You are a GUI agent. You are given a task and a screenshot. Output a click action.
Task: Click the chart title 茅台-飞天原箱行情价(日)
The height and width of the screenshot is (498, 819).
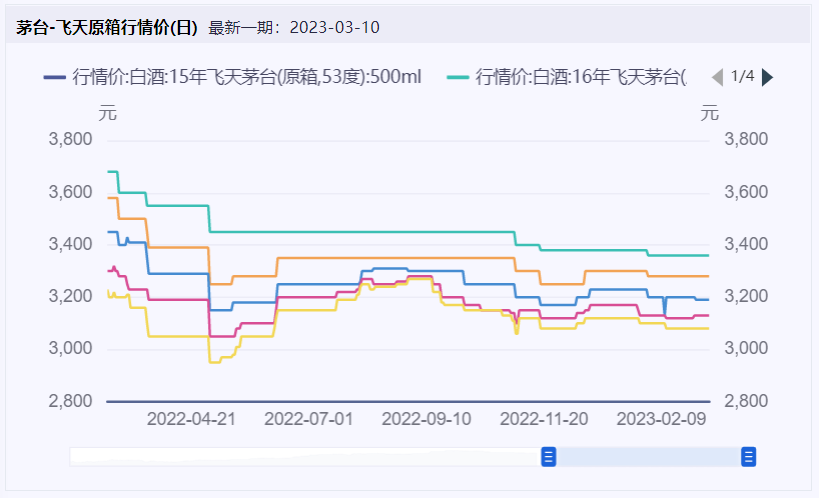(107, 27)
